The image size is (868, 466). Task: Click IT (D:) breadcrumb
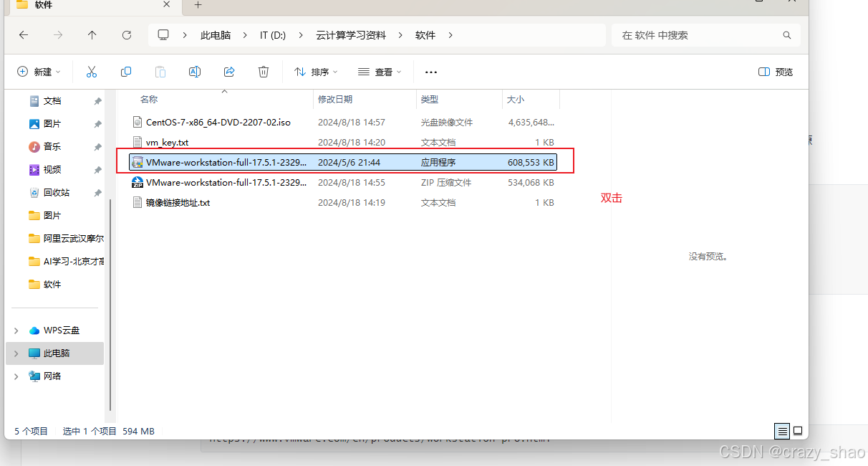click(273, 35)
